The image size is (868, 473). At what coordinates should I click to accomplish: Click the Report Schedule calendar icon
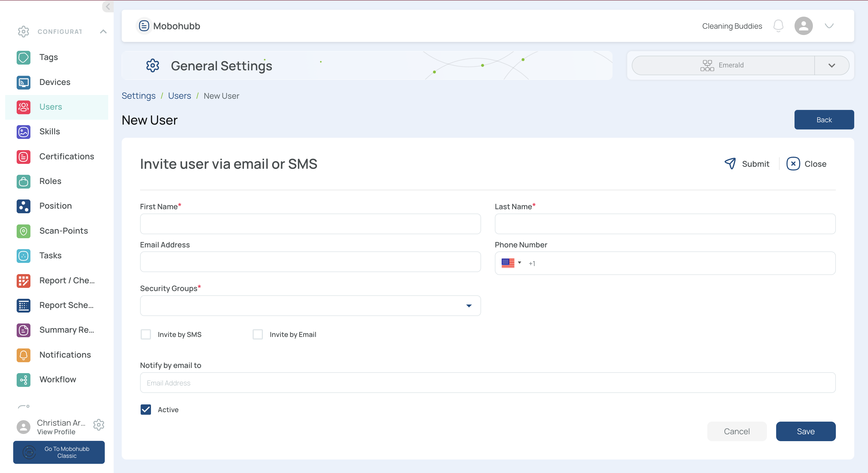[x=23, y=305]
